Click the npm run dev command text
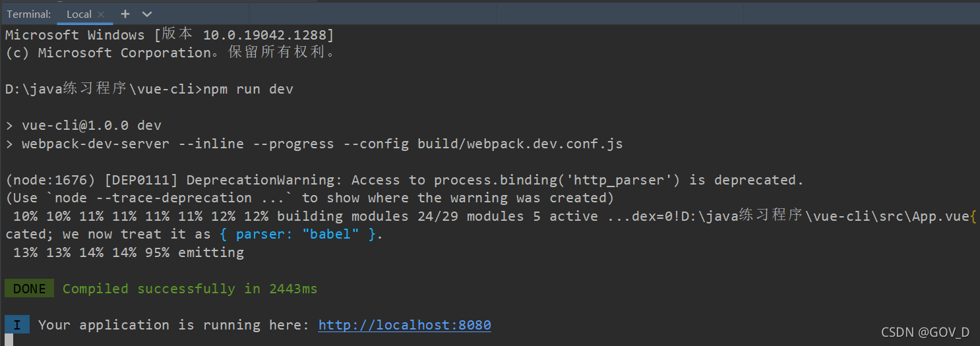 (x=248, y=89)
